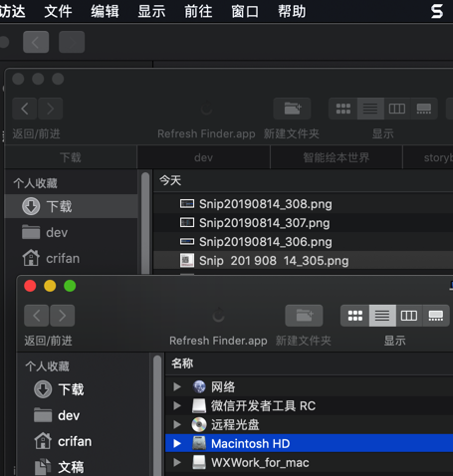Go back in front Finder window

pyautogui.click(x=37, y=316)
